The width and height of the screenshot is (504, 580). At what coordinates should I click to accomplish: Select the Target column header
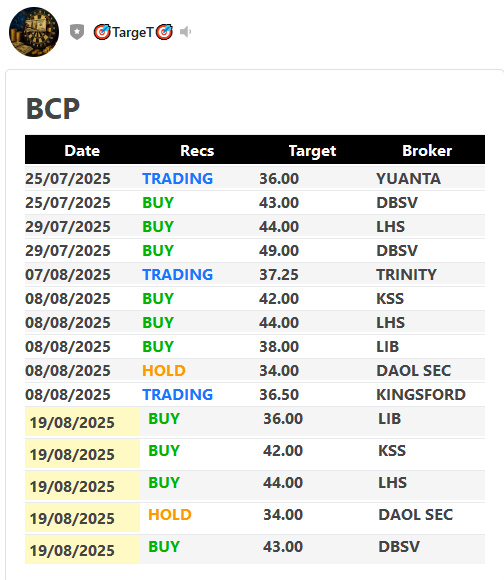click(x=312, y=151)
